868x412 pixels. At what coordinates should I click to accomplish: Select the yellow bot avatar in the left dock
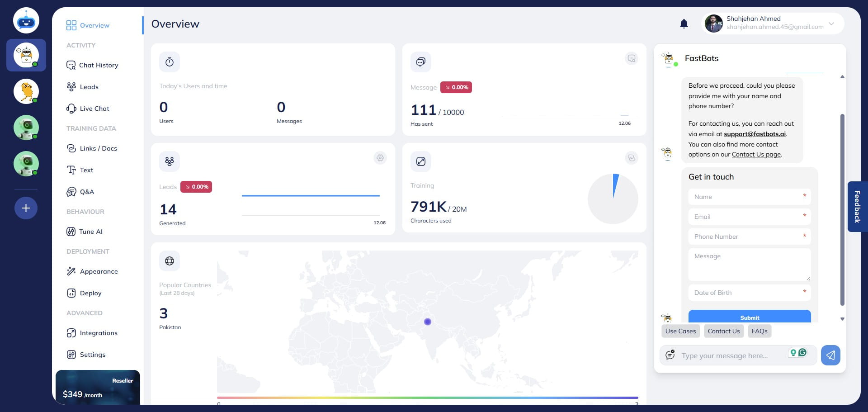(x=26, y=91)
